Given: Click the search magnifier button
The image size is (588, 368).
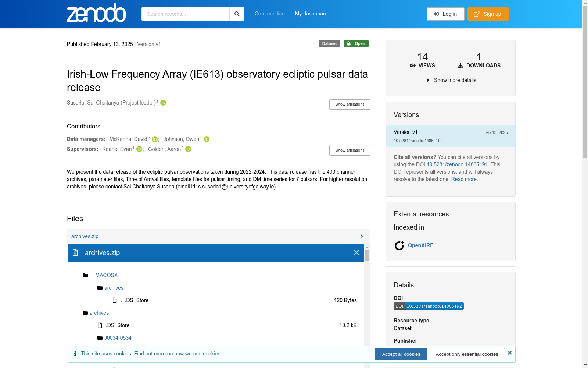Looking at the screenshot, I should click(237, 14).
